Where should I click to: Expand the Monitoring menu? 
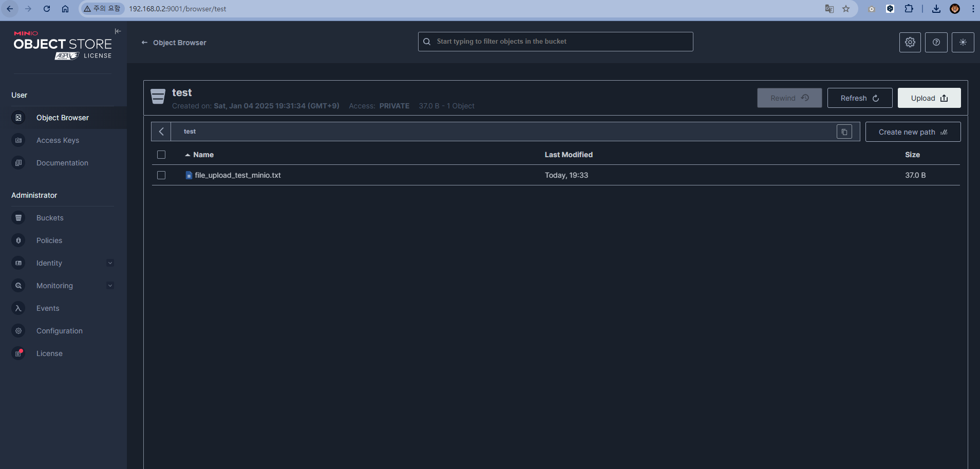click(x=110, y=285)
